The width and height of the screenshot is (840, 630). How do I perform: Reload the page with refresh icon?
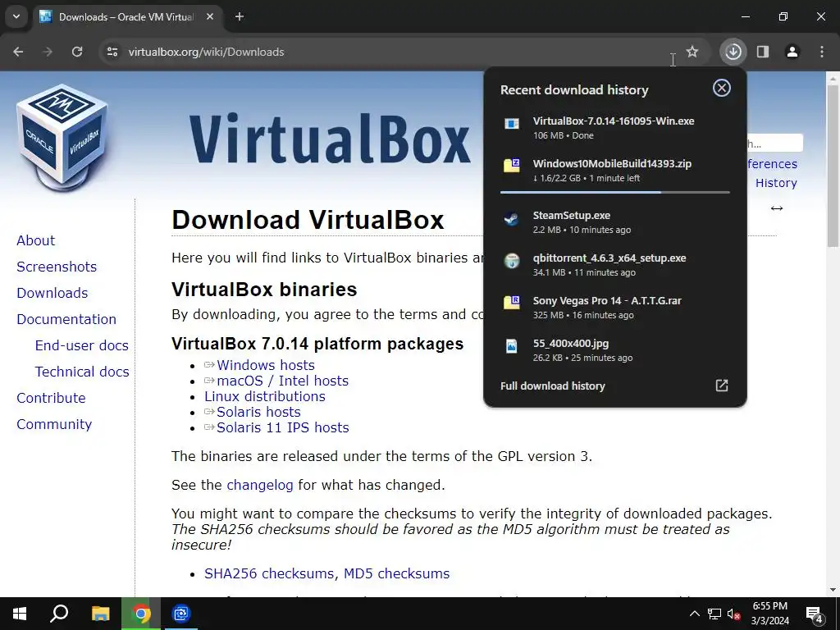coord(77,52)
